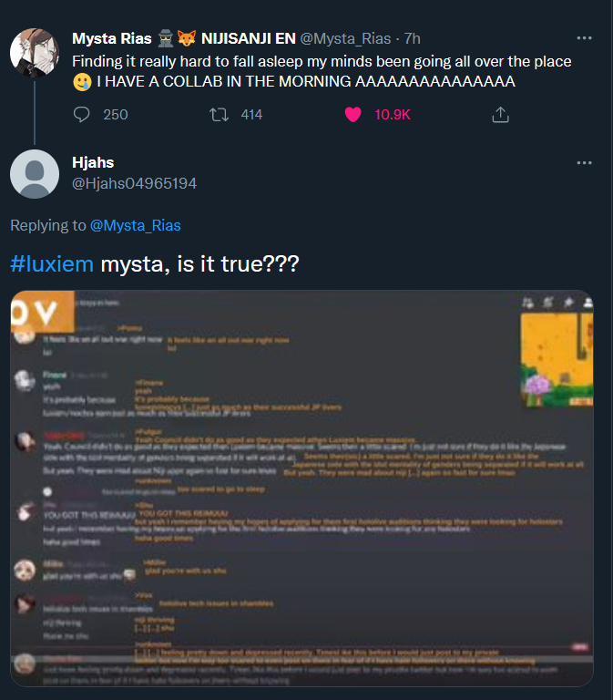Screen dimensions: 613x700
Task: Open the share icon on Mysta's tweet
Action: (500, 115)
